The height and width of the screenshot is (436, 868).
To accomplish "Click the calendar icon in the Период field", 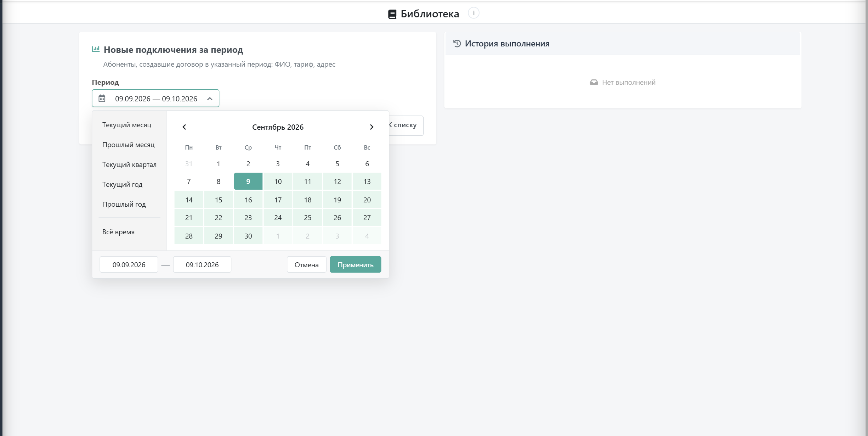I will pos(102,98).
